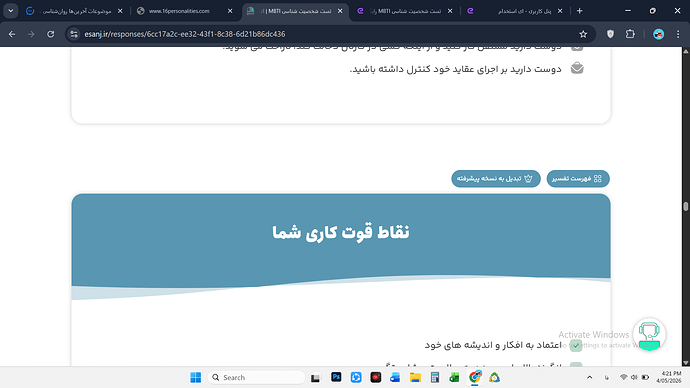Go forward to next page
690x388 pixels.
[31, 34]
